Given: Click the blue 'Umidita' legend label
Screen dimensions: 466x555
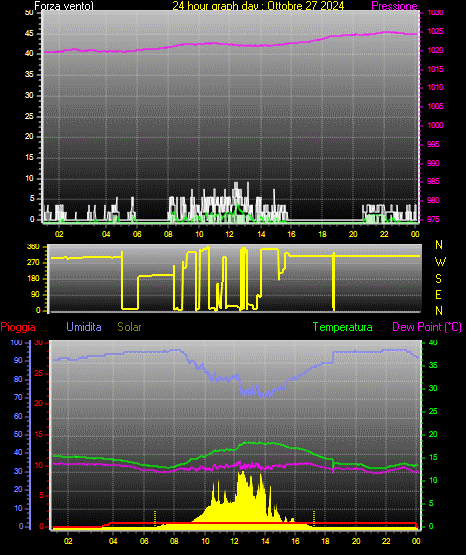Looking at the screenshot, I should pos(84,327).
